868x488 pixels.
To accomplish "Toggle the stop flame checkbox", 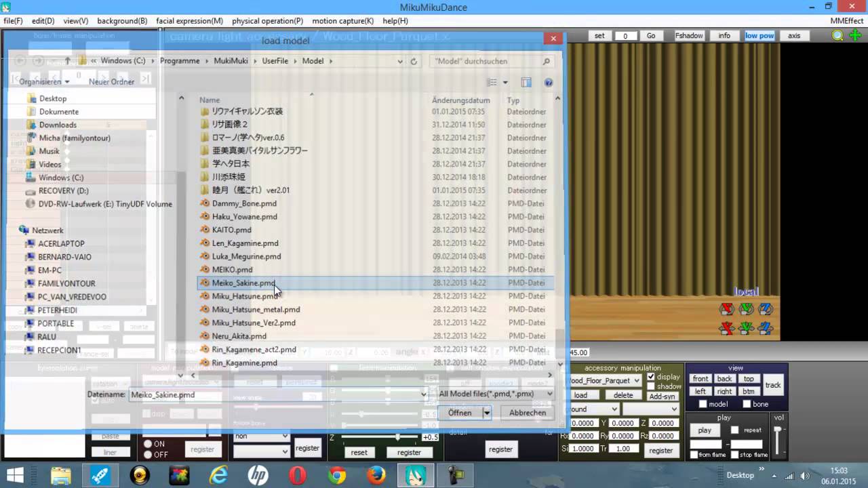I will coord(734,455).
